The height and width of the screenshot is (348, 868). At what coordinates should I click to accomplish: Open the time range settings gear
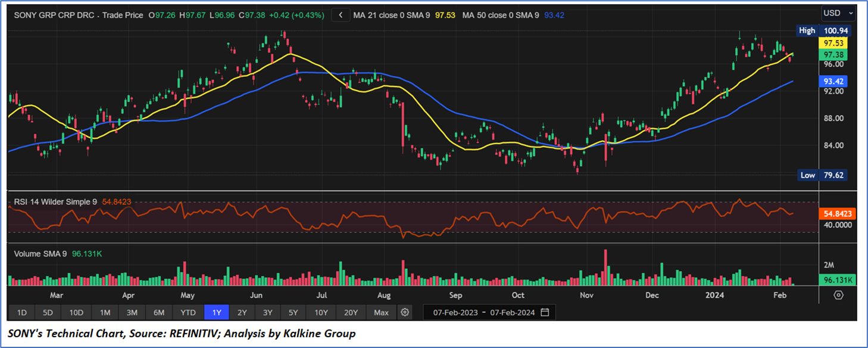tap(405, 312)
